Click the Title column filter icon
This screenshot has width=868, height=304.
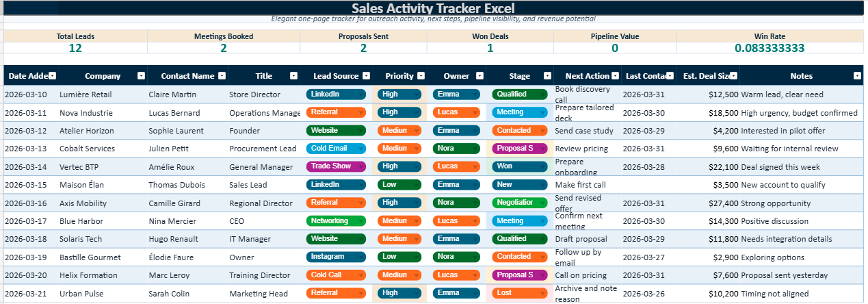coord(293,76)
